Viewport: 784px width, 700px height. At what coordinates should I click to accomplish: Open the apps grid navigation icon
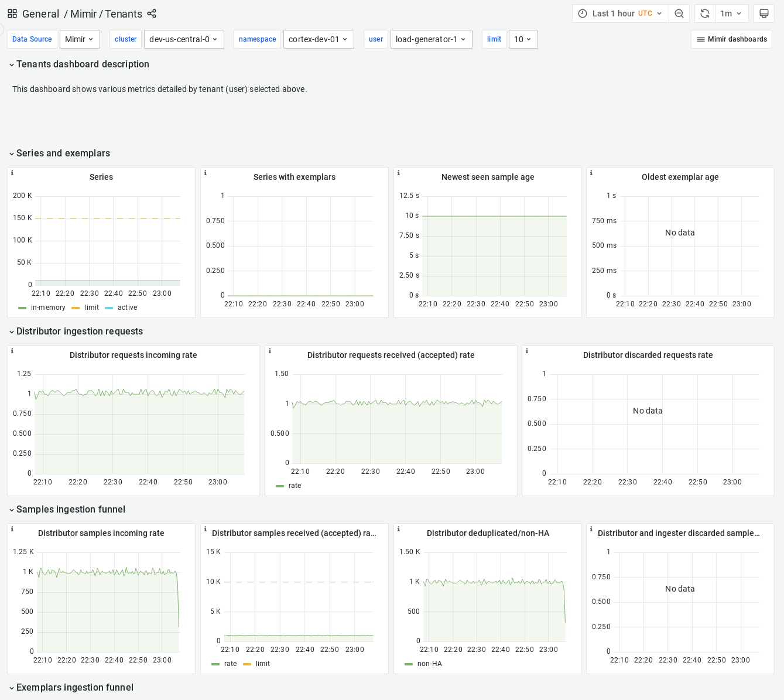[12, 13]
